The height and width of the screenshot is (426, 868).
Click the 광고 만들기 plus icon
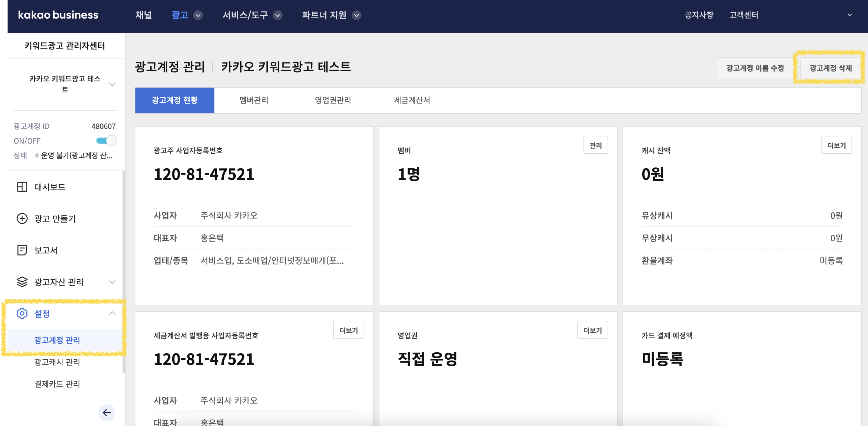[22, 219]
